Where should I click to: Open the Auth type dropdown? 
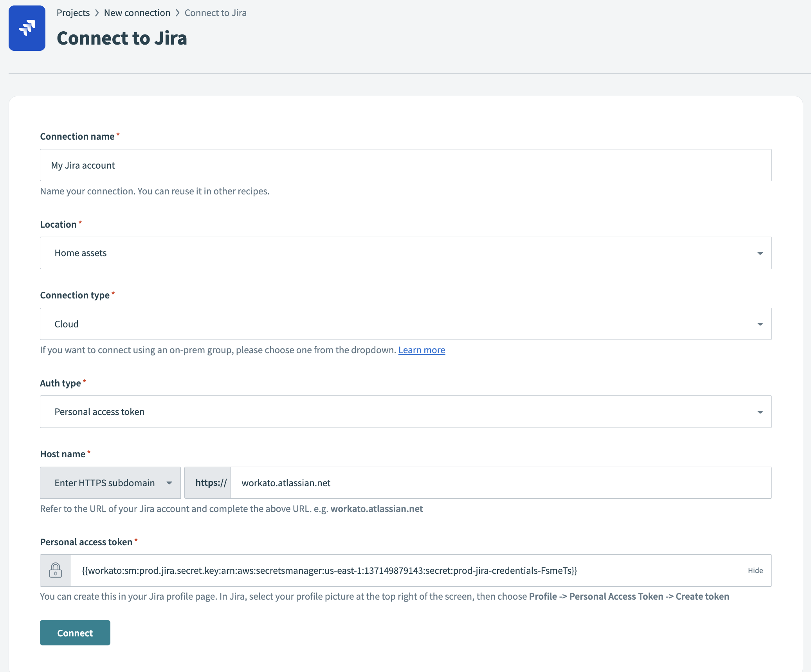tap(405, 411)
